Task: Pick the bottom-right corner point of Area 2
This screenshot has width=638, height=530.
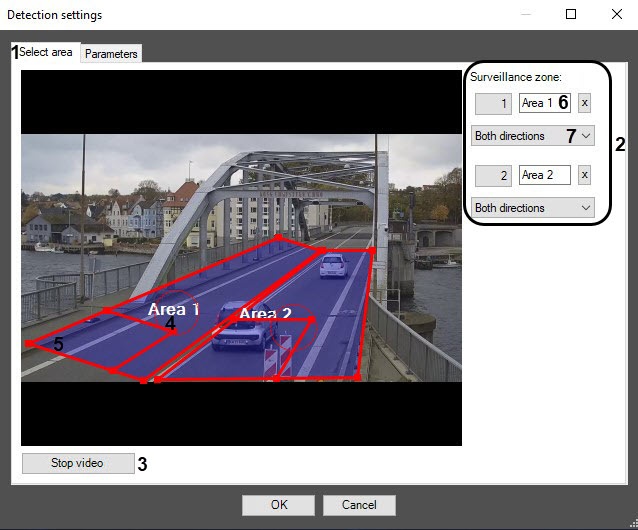Action: tap(358, 378)
